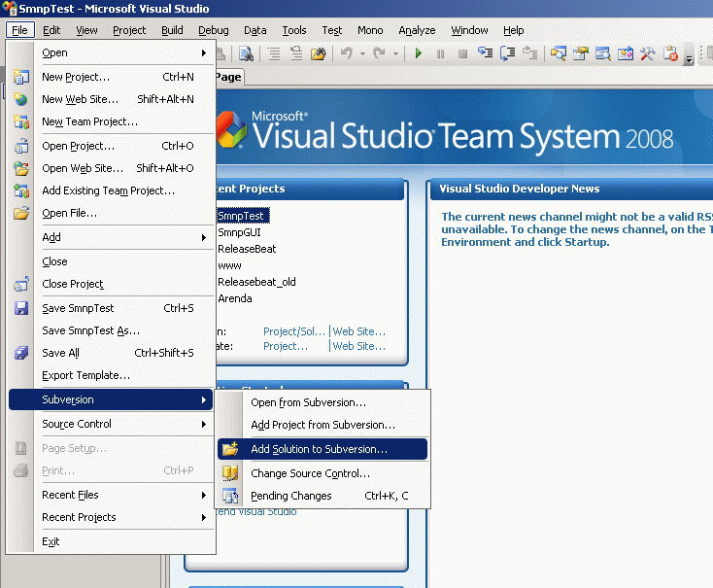This screenshot has height=588, width=713.
Task: Open the Debug menu
Action: 214,30
